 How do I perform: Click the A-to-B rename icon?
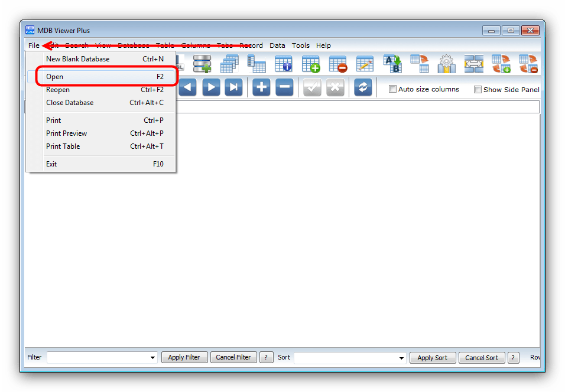[392, 64]
